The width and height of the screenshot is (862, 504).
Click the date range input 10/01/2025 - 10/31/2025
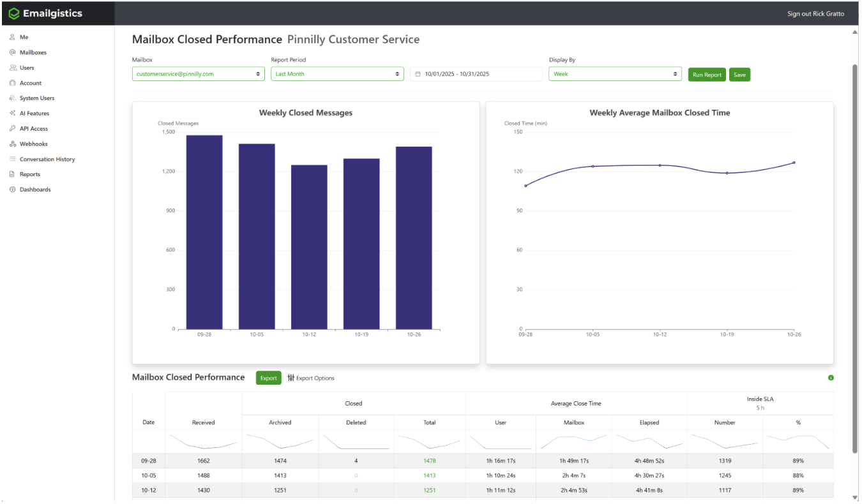click(476, 74)
